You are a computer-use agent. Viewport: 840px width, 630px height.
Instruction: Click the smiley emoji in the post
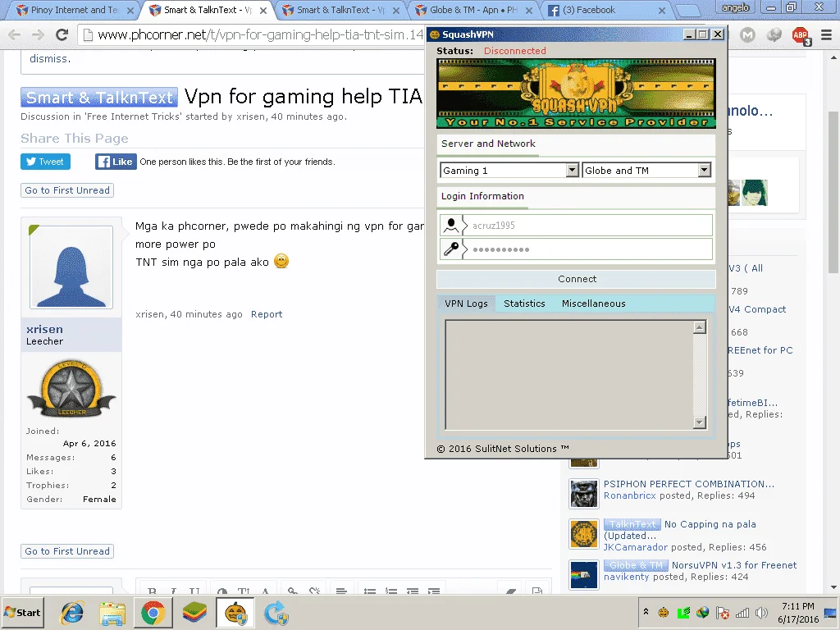point(281,261)
